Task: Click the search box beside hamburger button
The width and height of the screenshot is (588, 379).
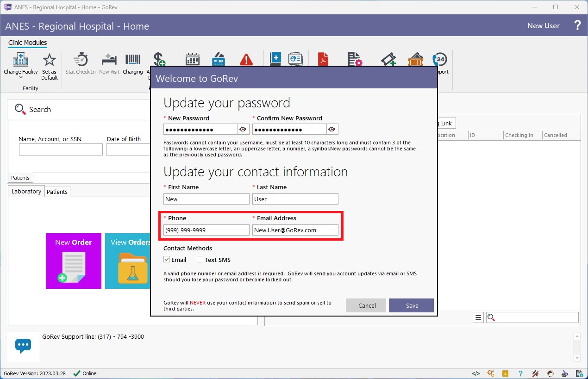Action: click(x=532, y=317)
